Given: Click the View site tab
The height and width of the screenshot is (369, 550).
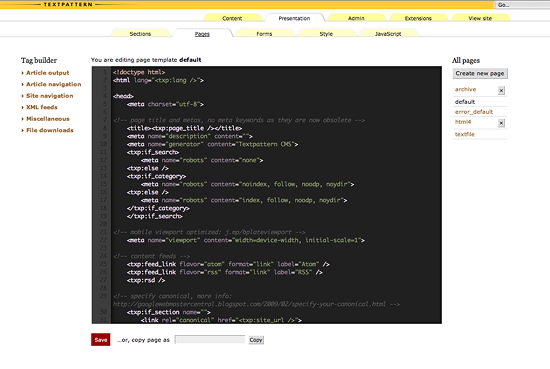Looking at the screenshot, I should pyautogui.click(x=480, y=18).
